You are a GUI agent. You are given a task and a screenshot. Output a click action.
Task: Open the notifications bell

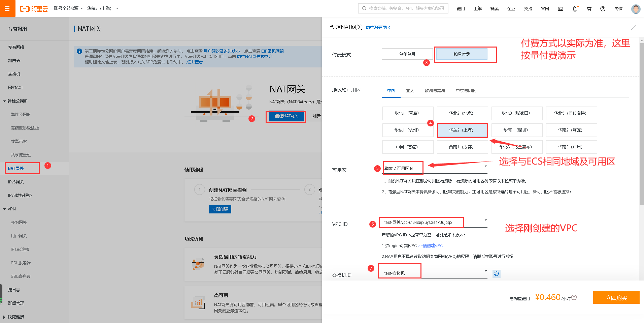575,9
